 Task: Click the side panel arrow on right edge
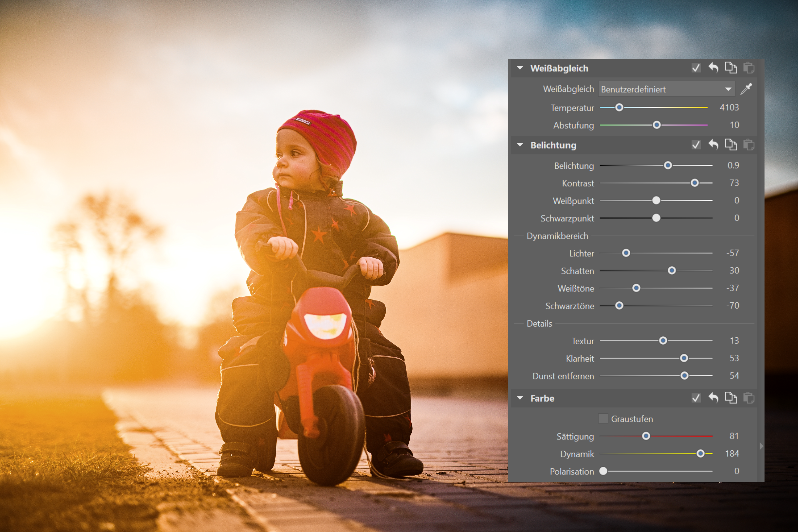761,446
